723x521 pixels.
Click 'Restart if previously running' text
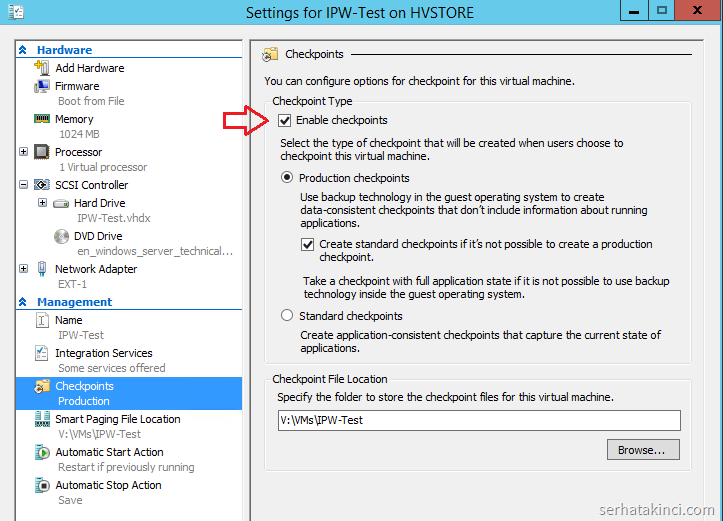126,467
